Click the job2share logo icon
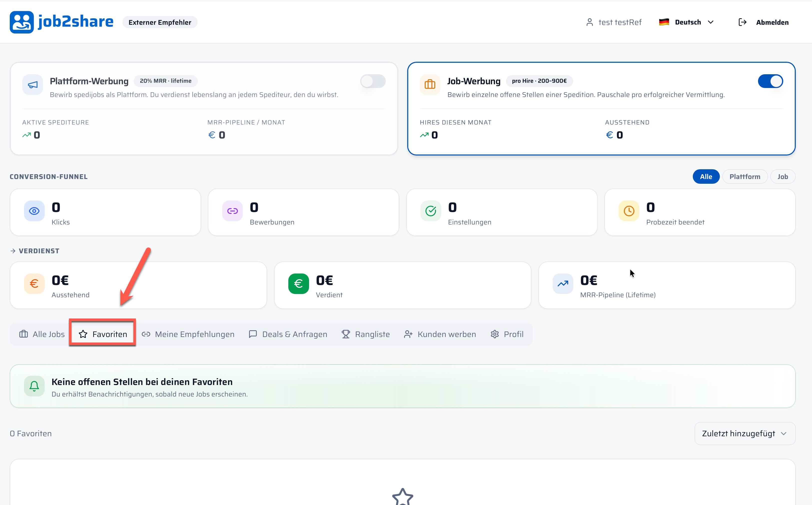 coord(22,22)
